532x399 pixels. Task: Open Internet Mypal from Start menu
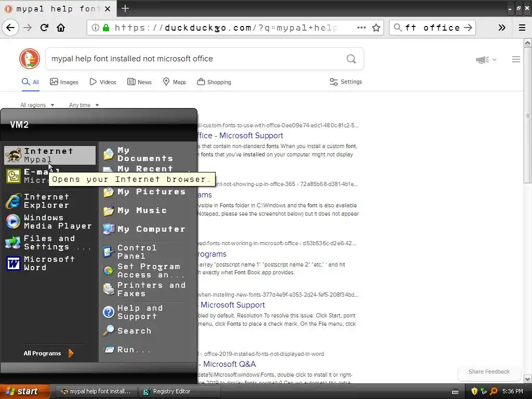(50, 155)
